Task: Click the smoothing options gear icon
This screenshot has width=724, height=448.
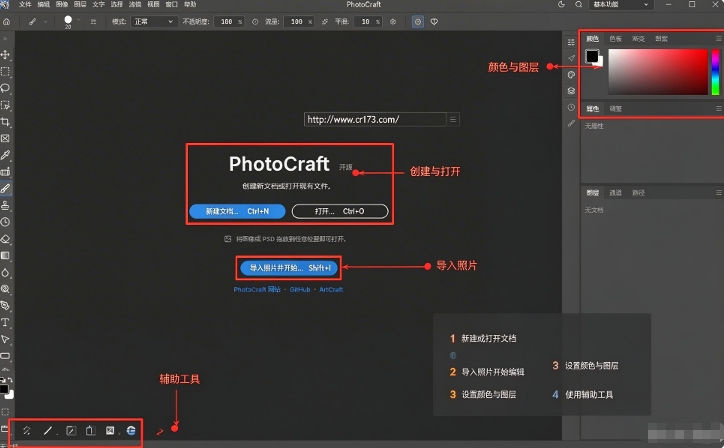Action: 393,22
